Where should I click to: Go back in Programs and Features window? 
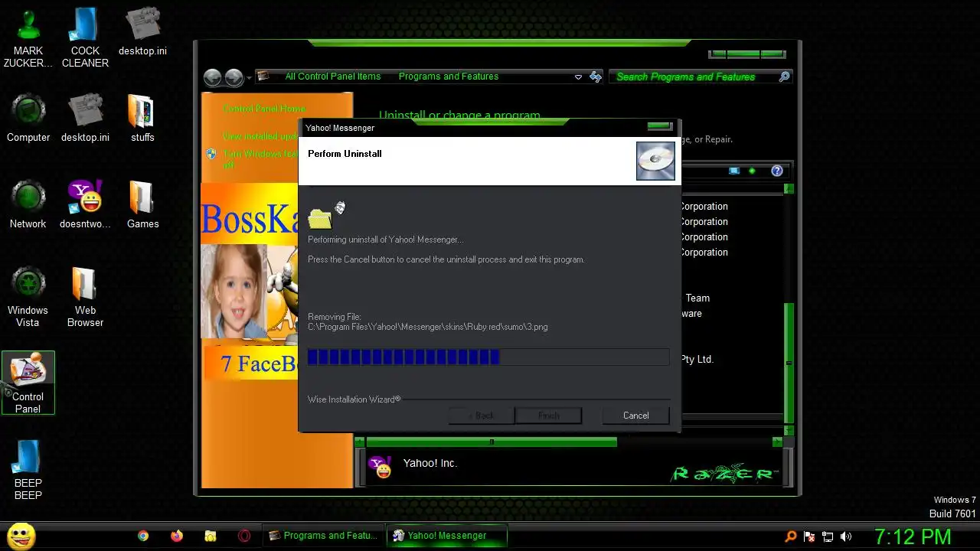212,77
